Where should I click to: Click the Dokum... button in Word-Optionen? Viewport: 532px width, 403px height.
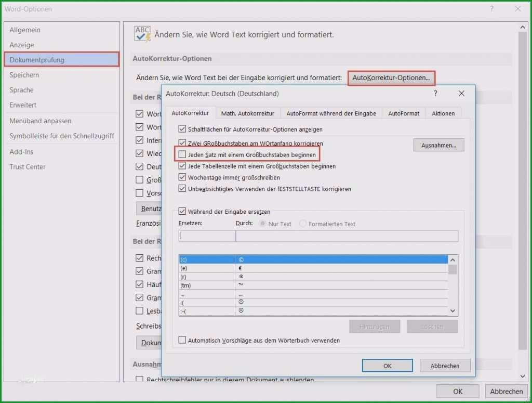tap(149, 343)
